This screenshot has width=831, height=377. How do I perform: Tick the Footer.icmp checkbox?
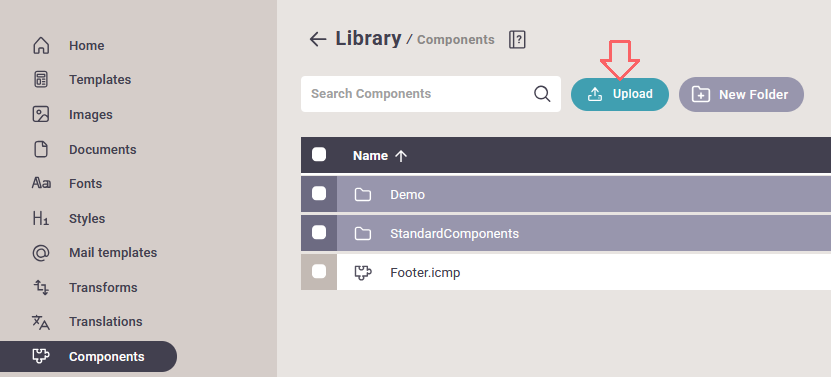(319, 271)
